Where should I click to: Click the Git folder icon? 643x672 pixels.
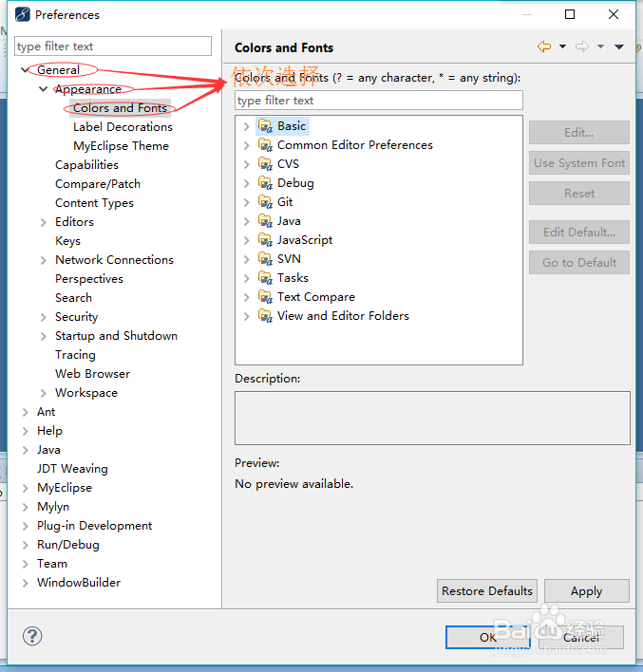tap(265, 202)
